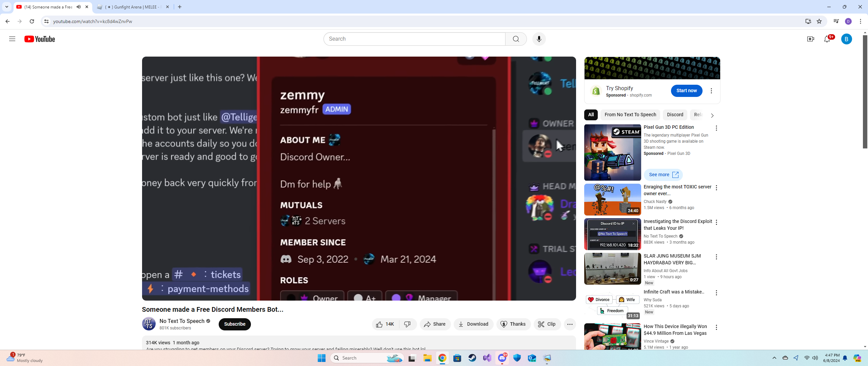Image resolution: width=868 pixels, height=366 pixels.
Task: Select From No Text To Speech chip
Action: 630,115
